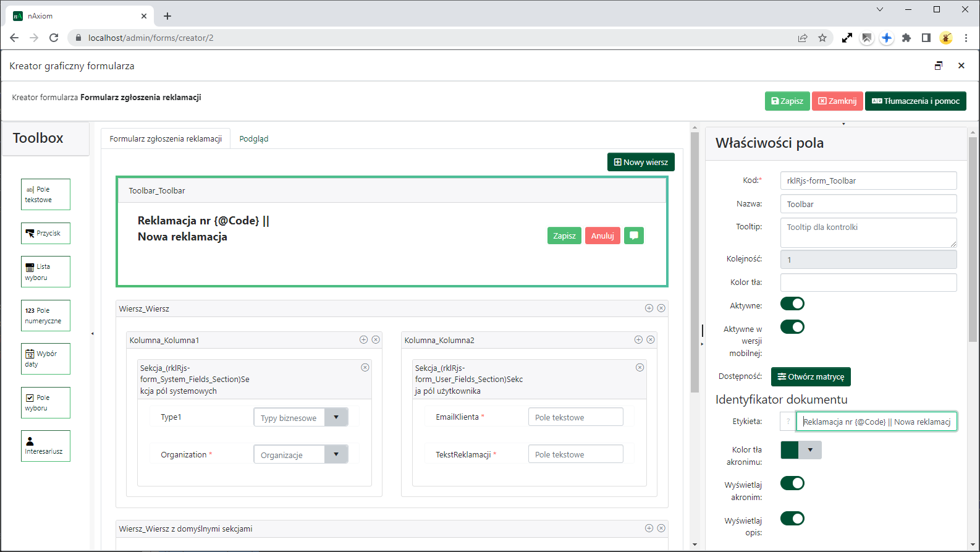Switch to the Podgląd tab
Screen dimensions: 980x552
pyautogui.click(x=253, y=139)
